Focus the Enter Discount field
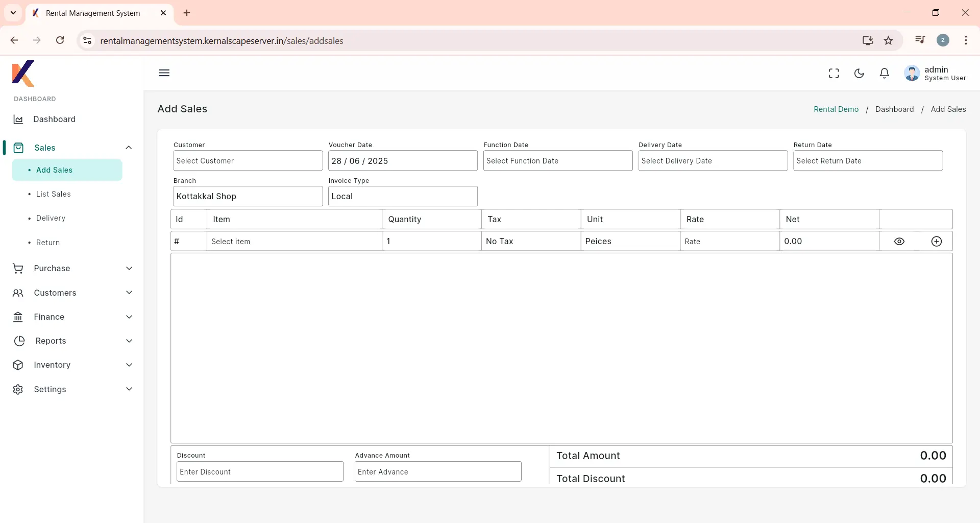980x523 pixels. 260,472
